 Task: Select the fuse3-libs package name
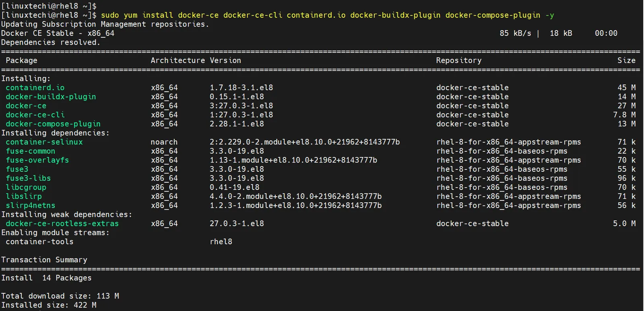pos(28,178)
